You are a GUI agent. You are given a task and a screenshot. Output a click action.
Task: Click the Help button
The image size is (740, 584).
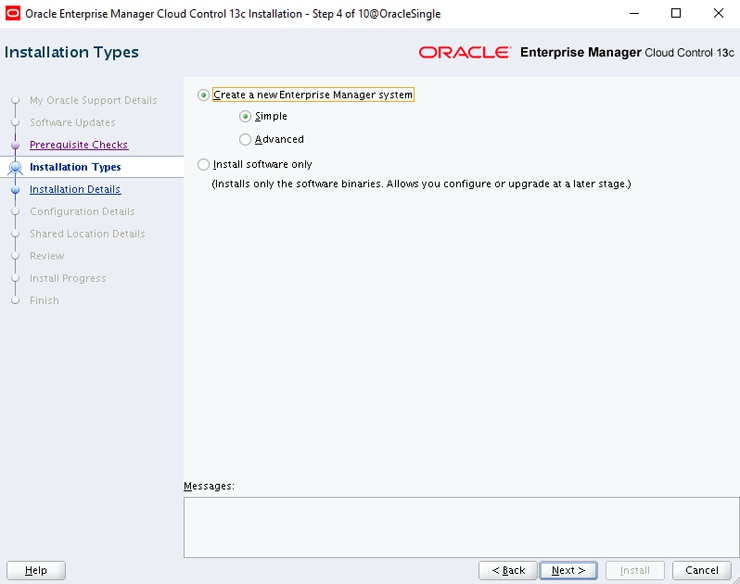click(36, 570)
